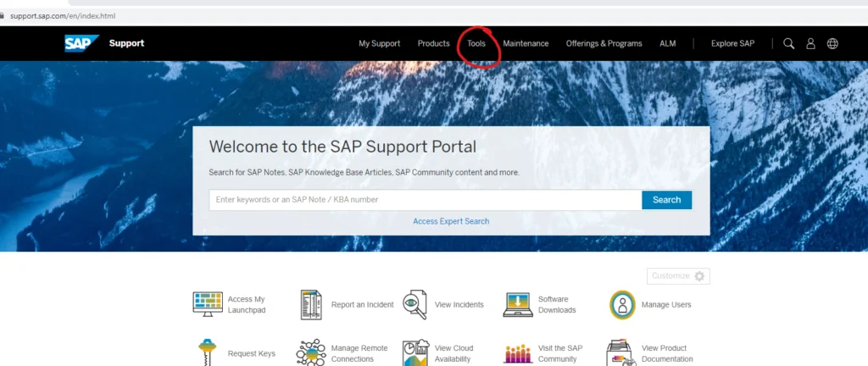868x366 pixels.
Task: Click the Request Keys key icon
Action: (x=207, y=352)
